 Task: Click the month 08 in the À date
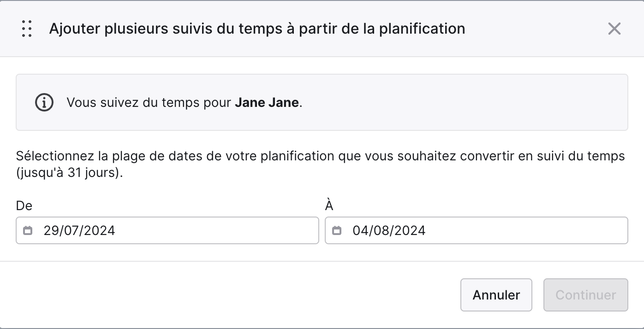click(381, 230)
